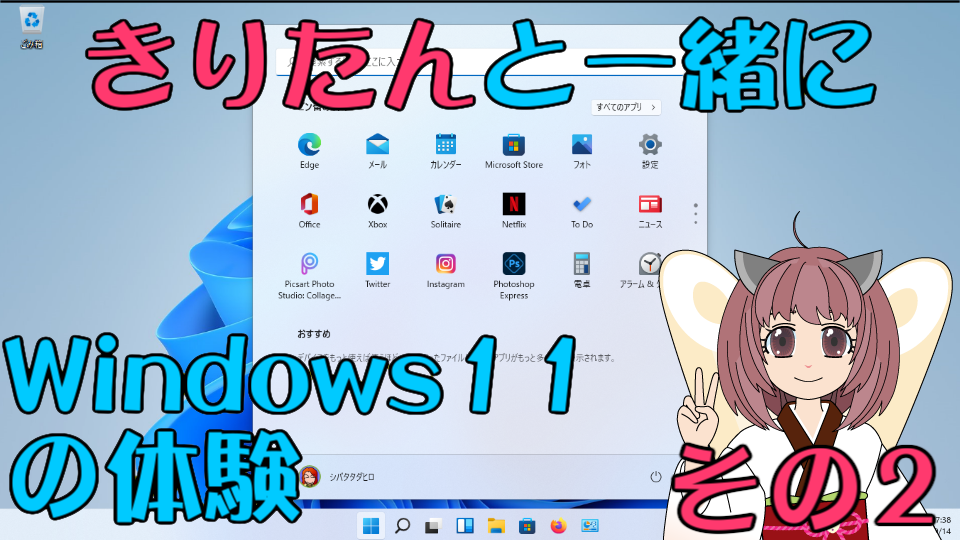Open Task View on the taskbar
This screenshot has height=540, width=960.
point(433,525)
